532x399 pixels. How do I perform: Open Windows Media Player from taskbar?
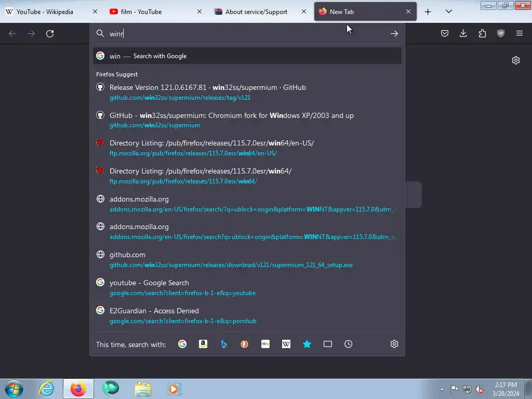click(x=175, y=389)
